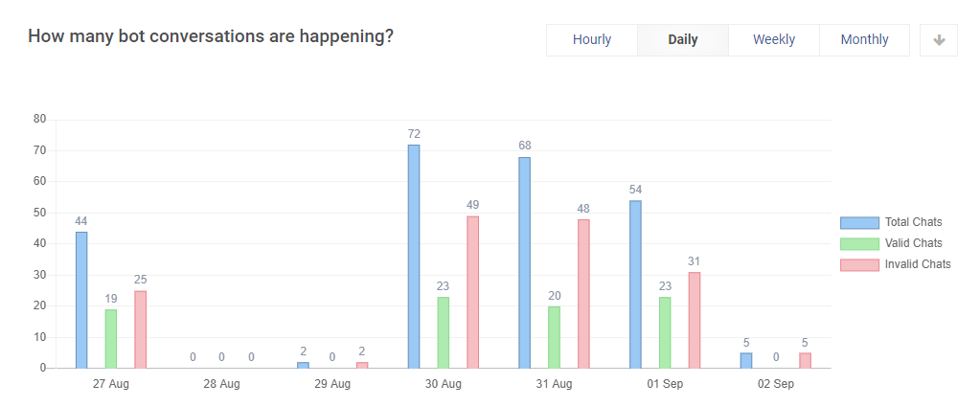Click the download arrow icon
This screenshot has height=407, width=980.
(939, 40)
